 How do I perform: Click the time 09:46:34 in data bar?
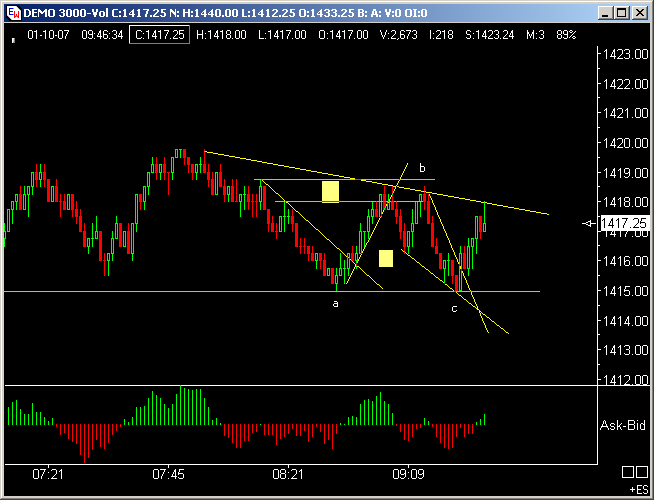pyautogui.click(x=102, y=35)
